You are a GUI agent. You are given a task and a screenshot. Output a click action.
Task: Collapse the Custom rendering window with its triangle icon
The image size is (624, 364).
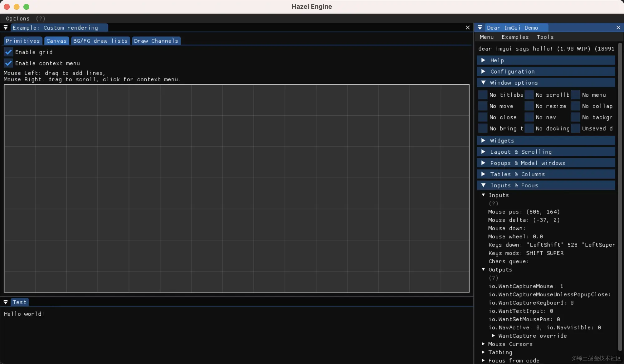point(6,28)
